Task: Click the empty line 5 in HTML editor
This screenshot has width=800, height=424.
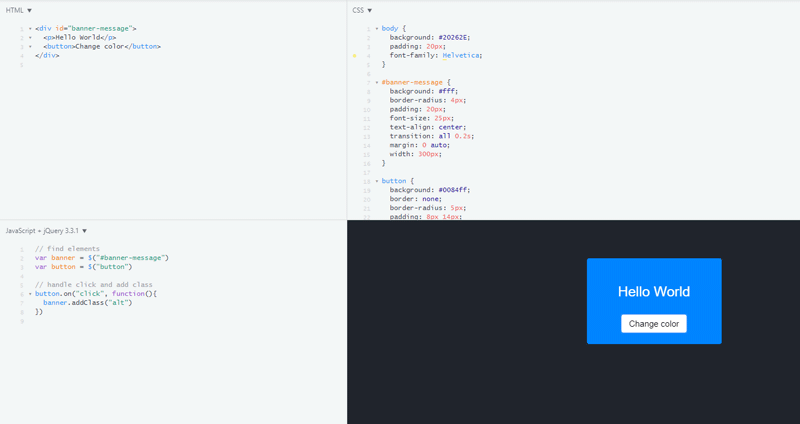Action: pyautogui.click(x=100, y=65)
